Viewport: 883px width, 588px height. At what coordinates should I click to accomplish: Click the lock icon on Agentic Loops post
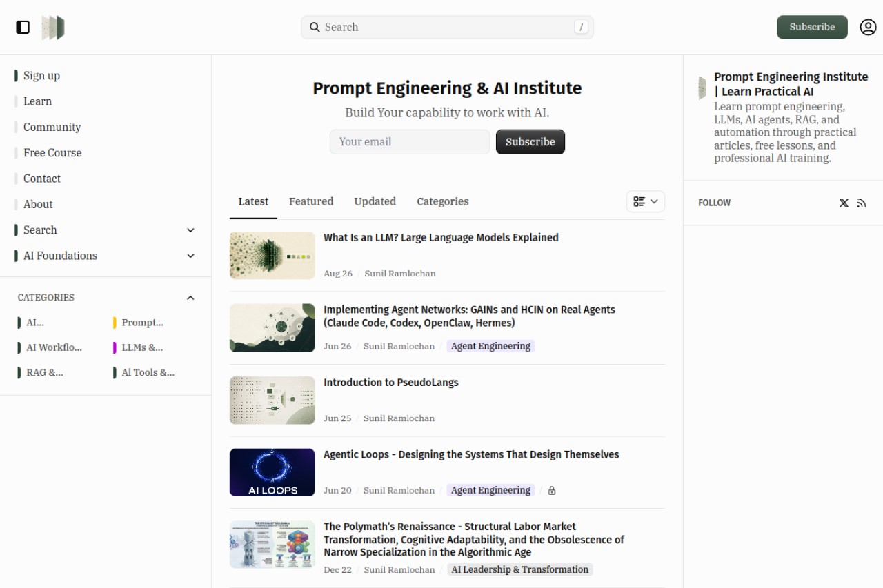point(552,490)
